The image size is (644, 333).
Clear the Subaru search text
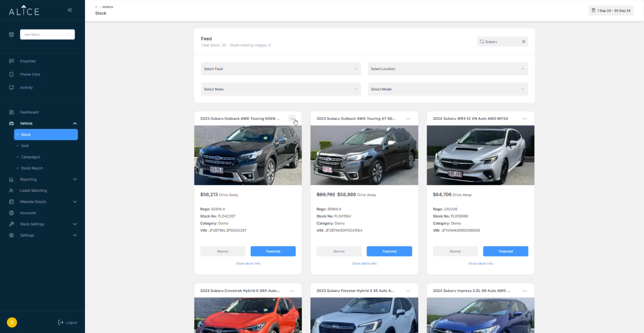click(x=524, y=42)
